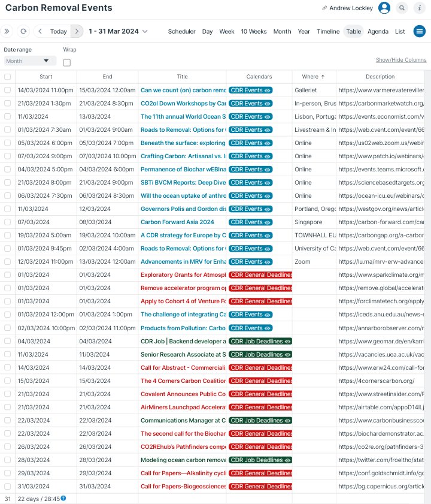The width and height of the screenshot is (431, 504).
Task: Switch to List view
Action: (x=400, y=32)
